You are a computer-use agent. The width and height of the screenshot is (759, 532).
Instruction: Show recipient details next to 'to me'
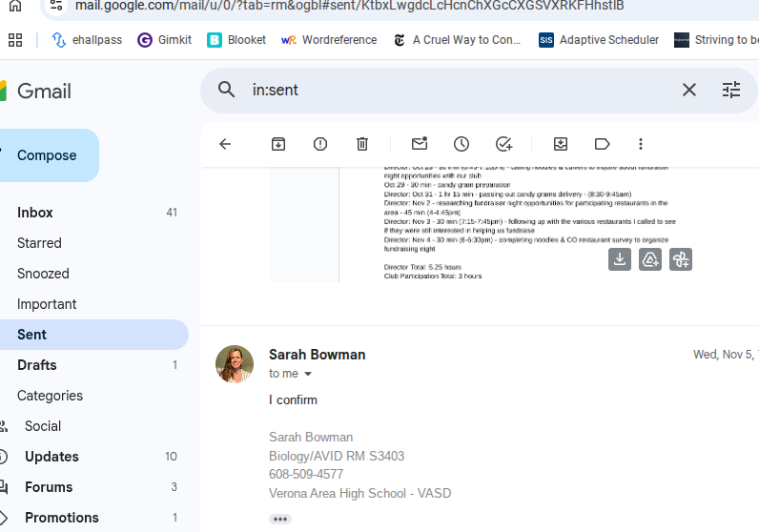(x=308, y=374)
